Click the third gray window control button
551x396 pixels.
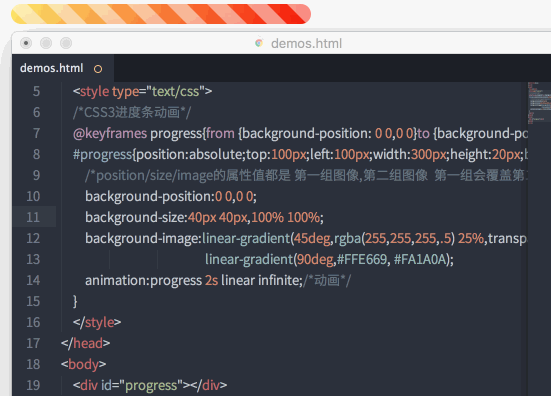(x=66, y=43)
